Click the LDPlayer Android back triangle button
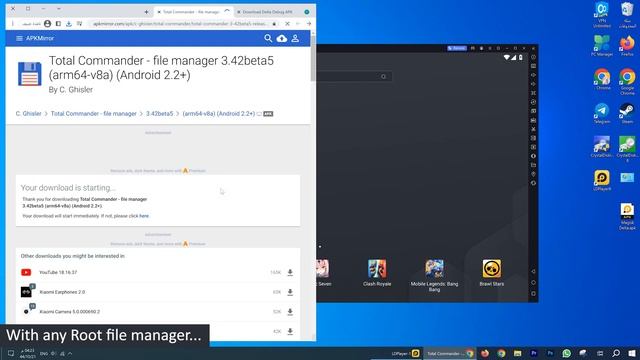Viewport: 640px width, 360px height. click(x=533, y=271)
